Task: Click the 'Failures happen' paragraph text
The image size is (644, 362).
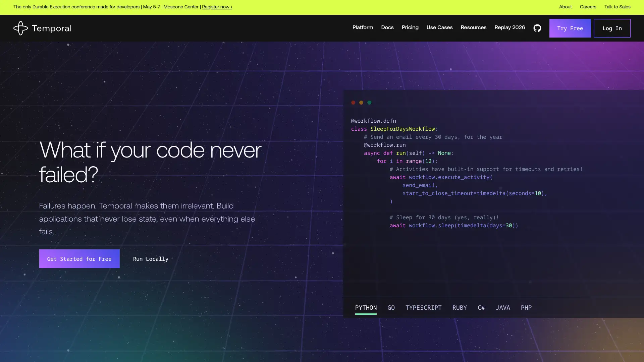Action: point(147,219)
